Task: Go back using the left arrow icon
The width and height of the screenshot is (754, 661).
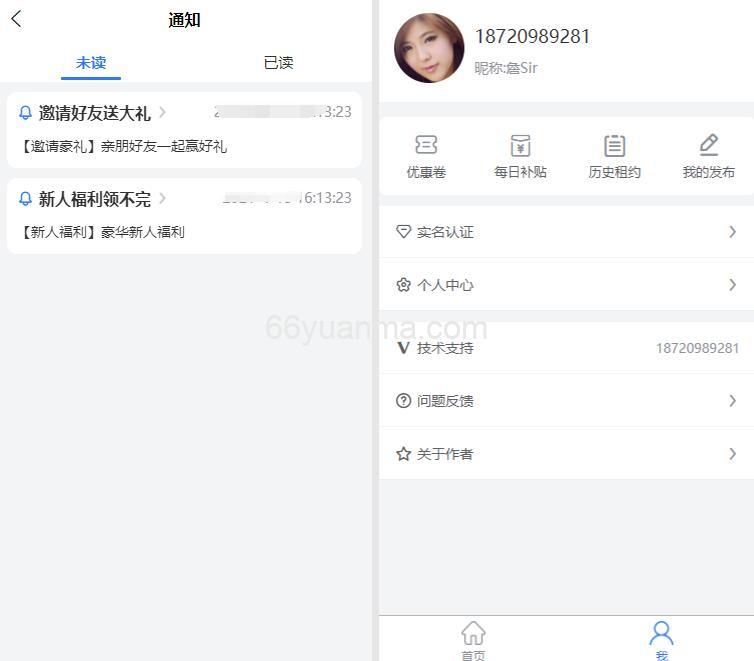Action: [16, 19]
